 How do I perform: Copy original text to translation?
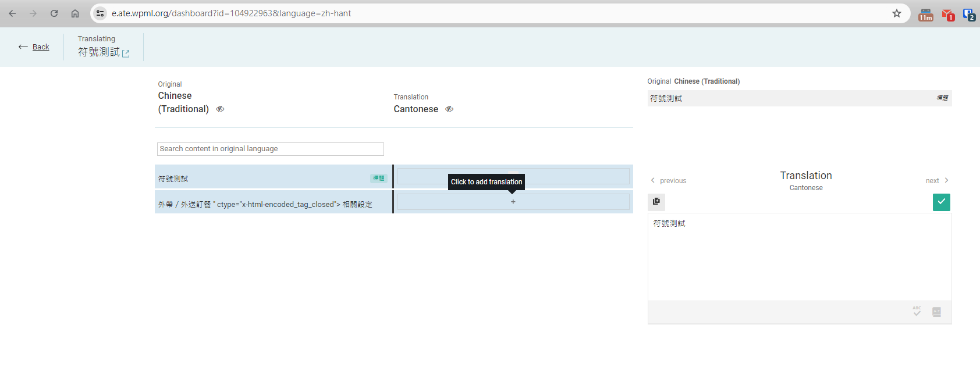(x=656, y=202)
